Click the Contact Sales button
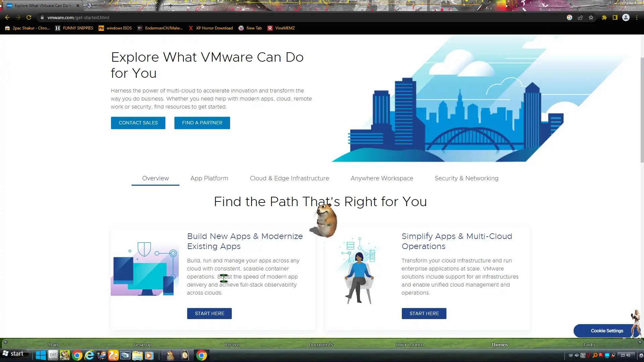This screenshot has width=644, height=362. pyautogui.click(x=138, y=123)
